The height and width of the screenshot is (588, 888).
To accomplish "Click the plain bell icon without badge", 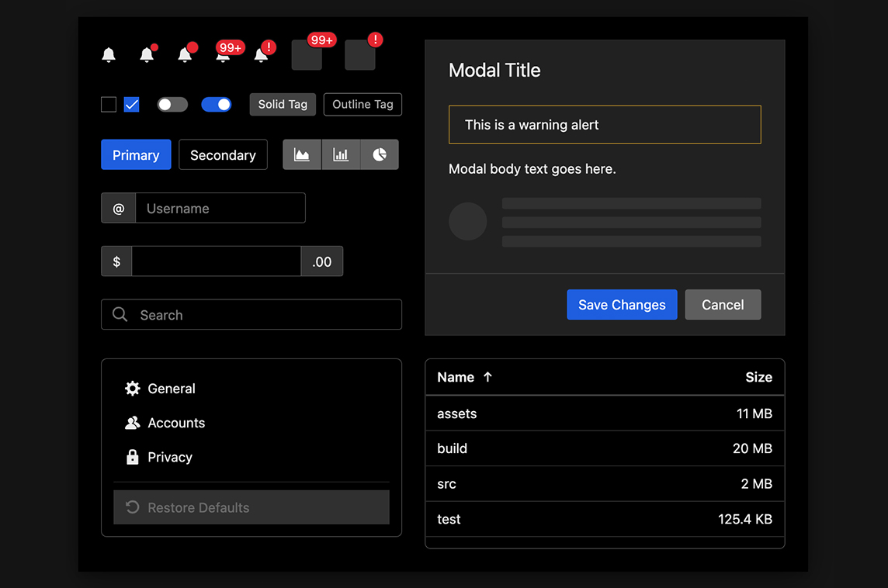I will [x=109, y=54].
